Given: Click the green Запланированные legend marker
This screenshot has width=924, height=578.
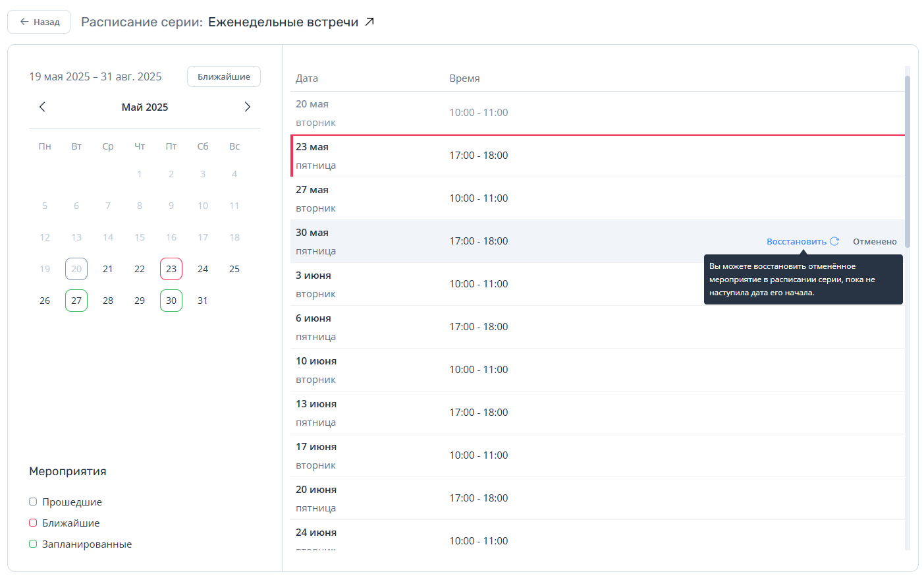Looking at the screenshot, I should click(x=33, y=544).
